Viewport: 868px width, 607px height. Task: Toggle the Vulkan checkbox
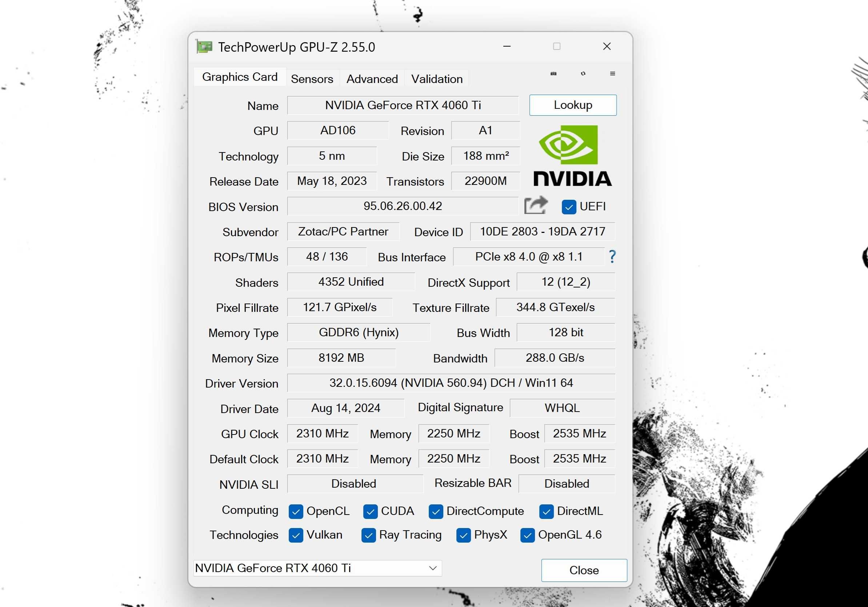pos(296,535)
